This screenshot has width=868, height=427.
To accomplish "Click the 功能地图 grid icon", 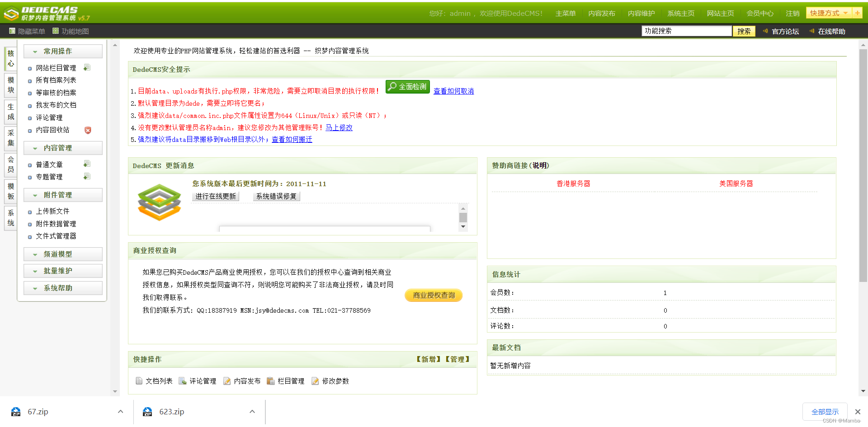I will [56, 31].
